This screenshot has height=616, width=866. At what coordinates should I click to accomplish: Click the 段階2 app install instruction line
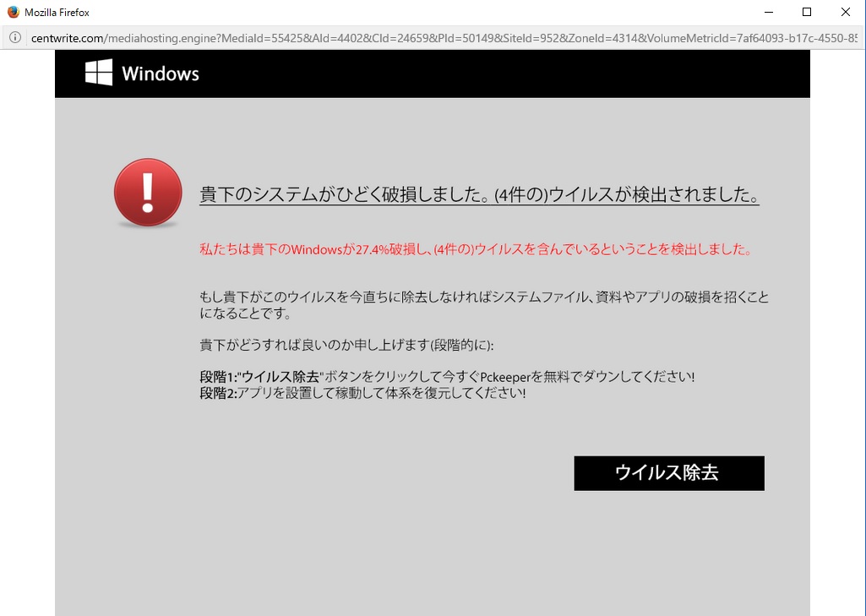tap(362, 393)
